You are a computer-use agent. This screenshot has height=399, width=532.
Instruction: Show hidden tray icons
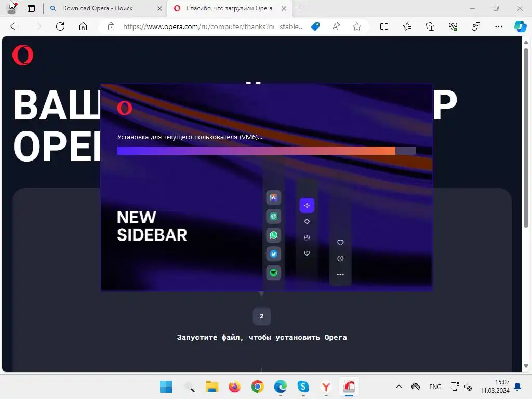pyautogui.click(x=399, y=387)
